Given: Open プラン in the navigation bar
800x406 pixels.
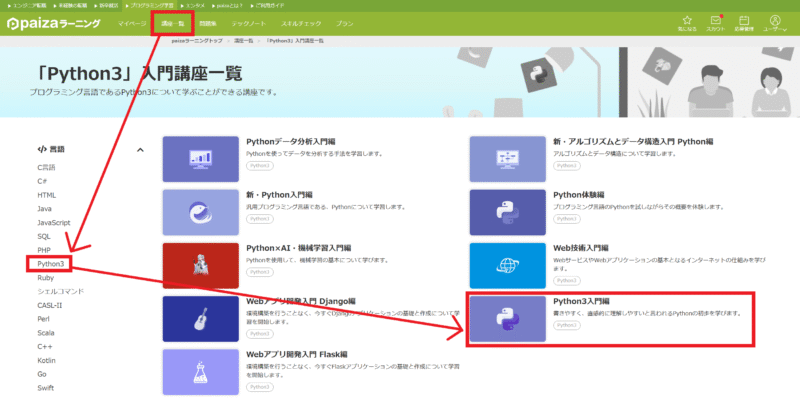Looking at the screenshot, I should coord(344,23).
